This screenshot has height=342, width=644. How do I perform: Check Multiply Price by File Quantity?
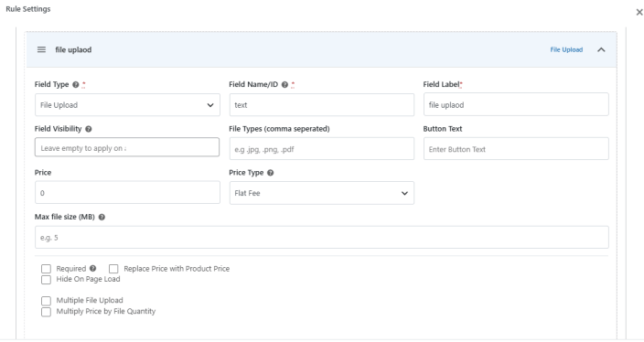[x=46, y=312]
